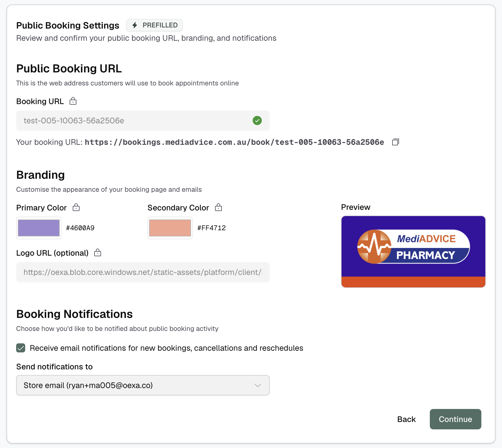
Task: Click the copy icon next to the booking URL
Action: (x=395, y=142)
